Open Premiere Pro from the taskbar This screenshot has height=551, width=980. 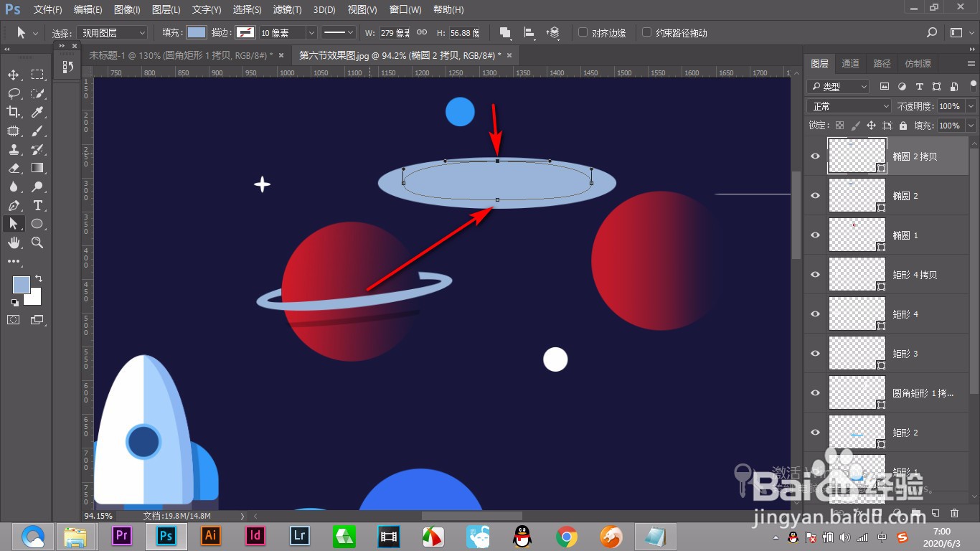click(x=122, y=536)
